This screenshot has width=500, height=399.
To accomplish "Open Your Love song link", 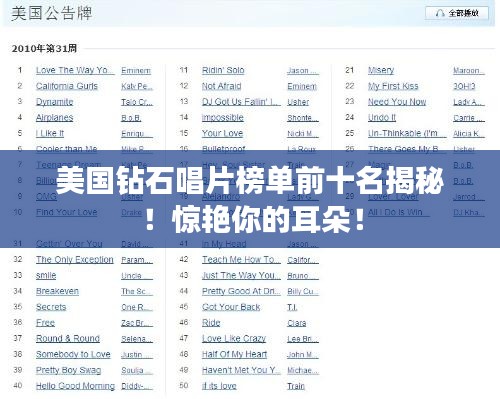I will 222,133.
